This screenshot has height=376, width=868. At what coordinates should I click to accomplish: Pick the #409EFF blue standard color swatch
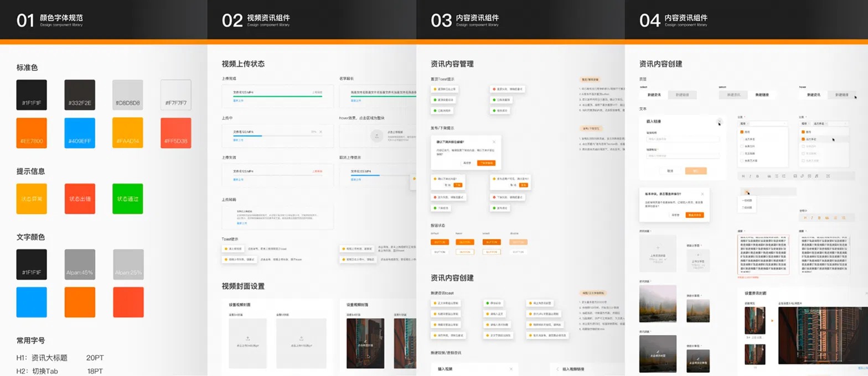click(x=80, y=133)
